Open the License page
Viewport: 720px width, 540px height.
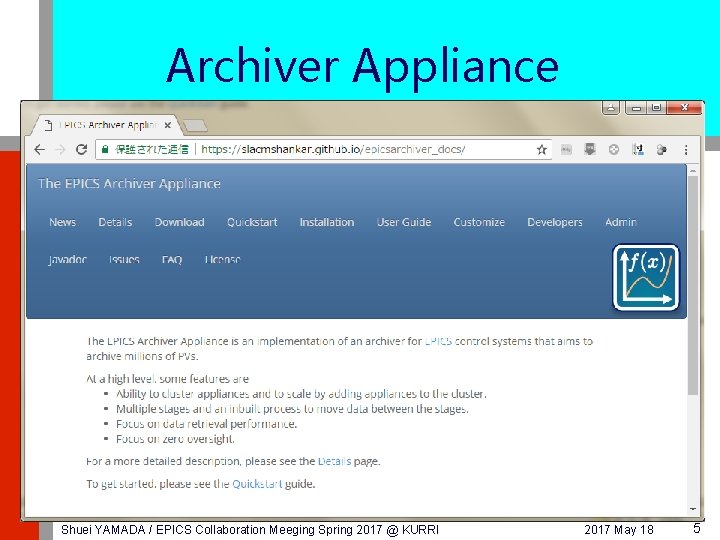[223, 260]
